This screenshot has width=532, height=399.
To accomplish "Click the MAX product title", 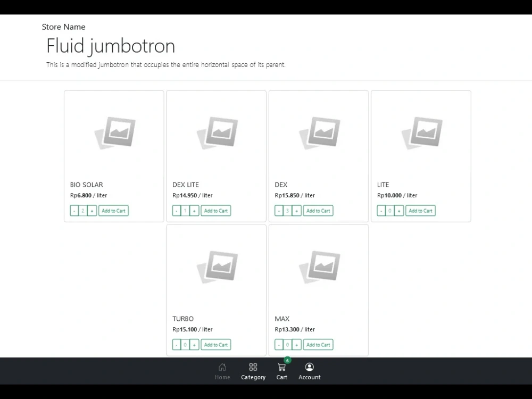I will pyautogui.click(x=282, y=319).
